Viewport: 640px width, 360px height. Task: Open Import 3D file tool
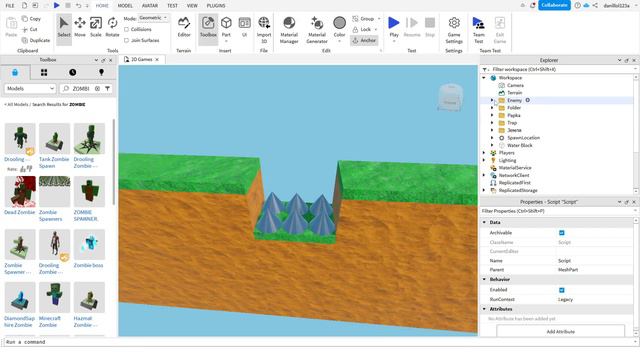pyautogui.click(x=264, y=30)
